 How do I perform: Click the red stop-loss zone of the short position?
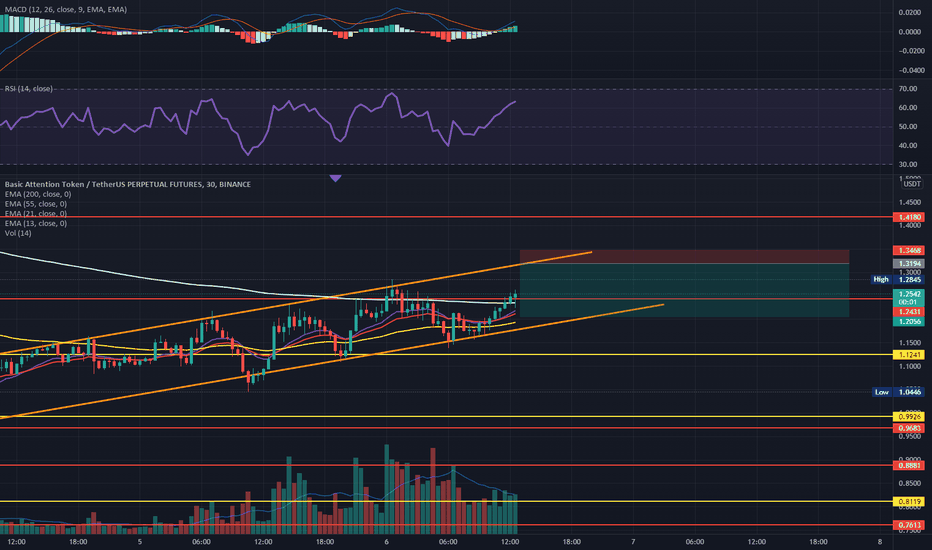pyautogui.click(x=684, y=257)
